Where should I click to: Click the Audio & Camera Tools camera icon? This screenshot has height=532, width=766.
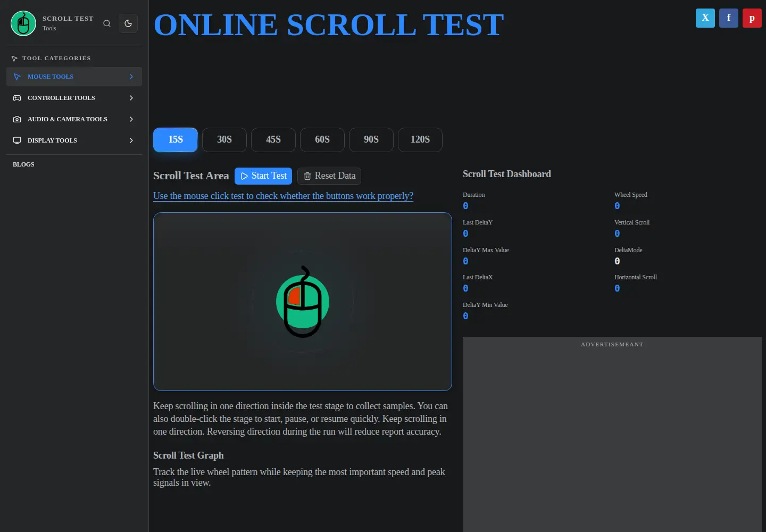17,119
